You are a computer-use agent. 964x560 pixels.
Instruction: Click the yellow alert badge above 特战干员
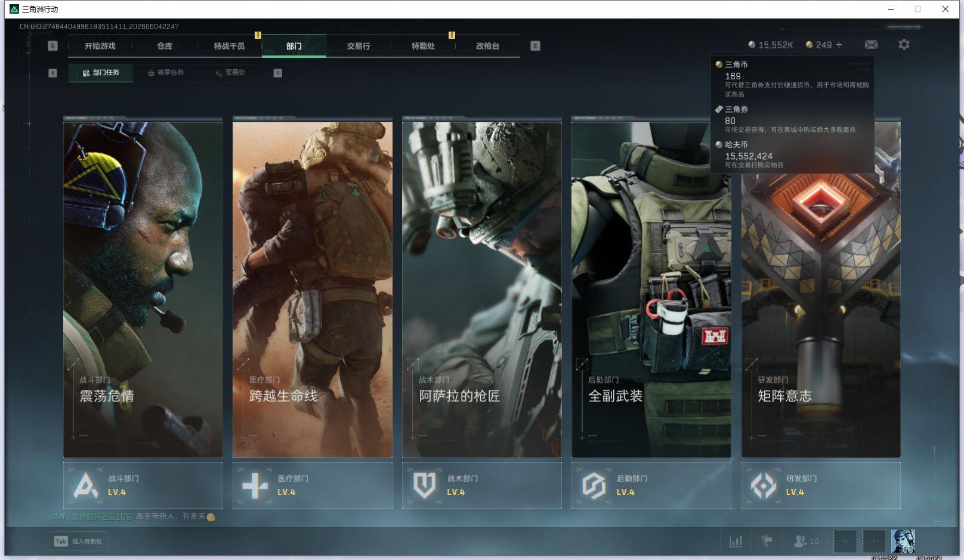[258, 35]
